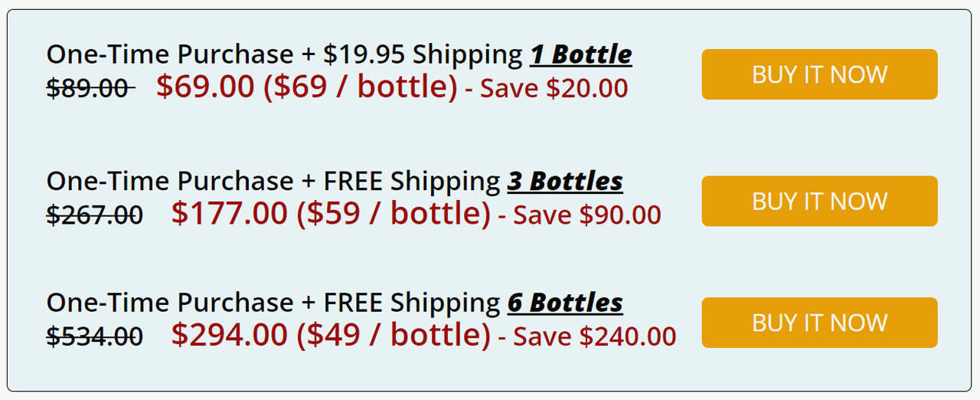Click the "Save $90.00" text
This screenshot has width=980, height=400.
click(587, 215)
